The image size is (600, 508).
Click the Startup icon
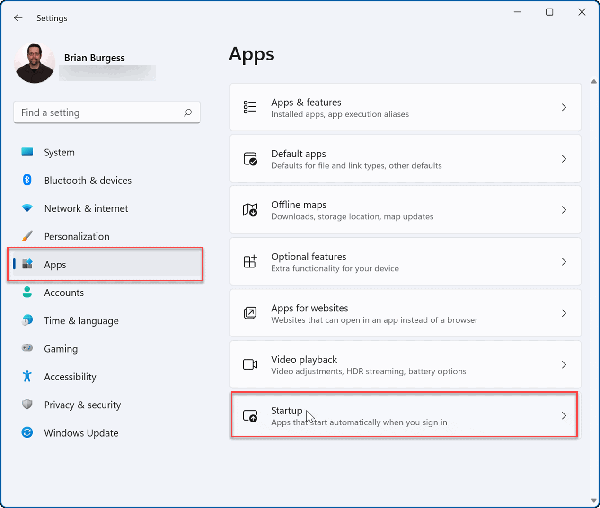coord(250,416)
